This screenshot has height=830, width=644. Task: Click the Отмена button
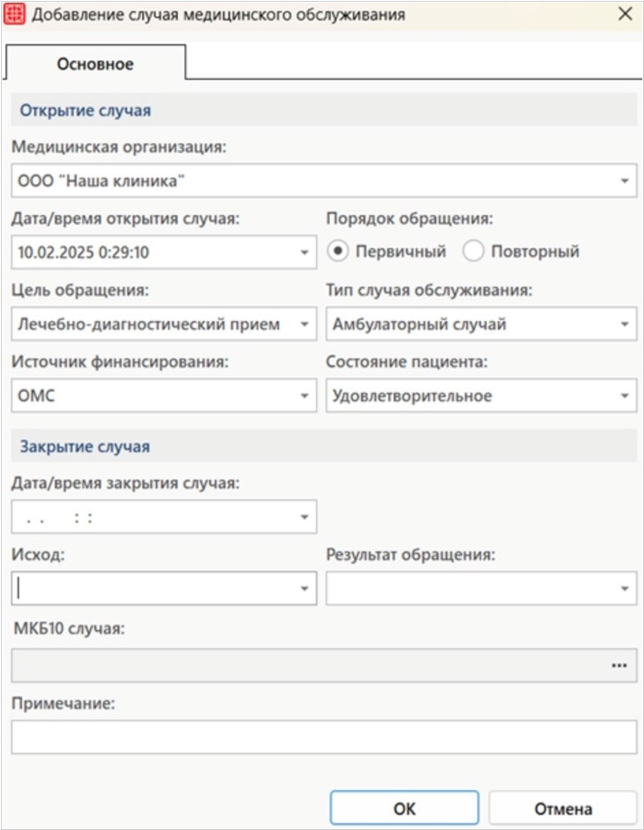[x=563, y=808]
